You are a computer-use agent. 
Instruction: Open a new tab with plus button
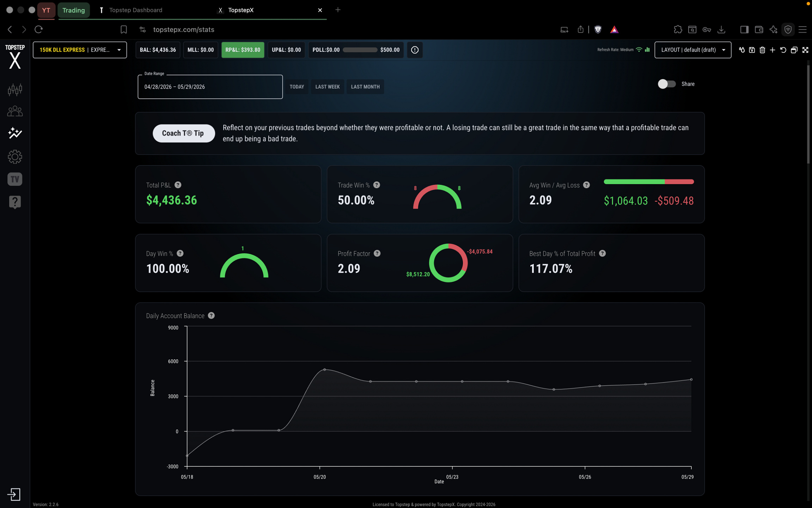(x=338, y=10)
